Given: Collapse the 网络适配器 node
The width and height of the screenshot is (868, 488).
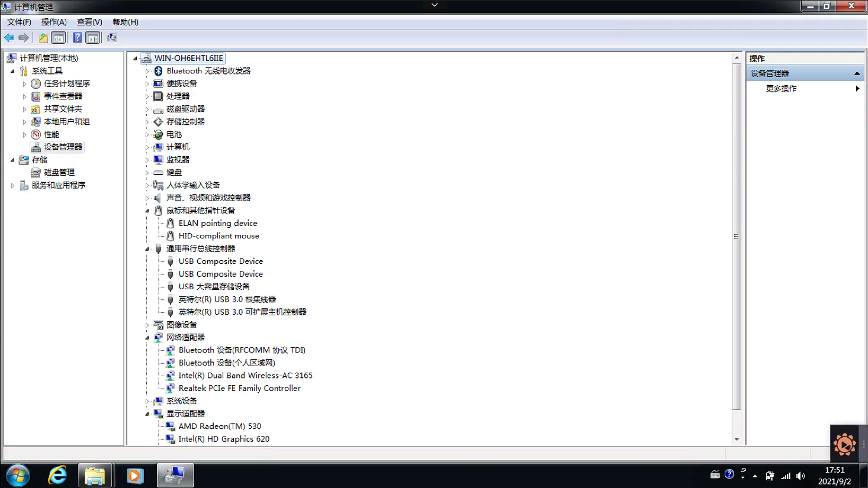Looking at the screenshot, I should (147, 338).
